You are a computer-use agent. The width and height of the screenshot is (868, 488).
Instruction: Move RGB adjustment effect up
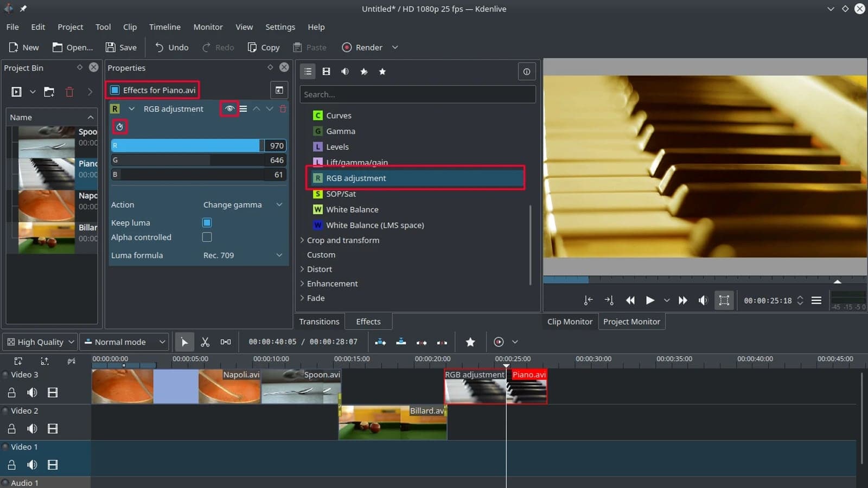(256, 109)
